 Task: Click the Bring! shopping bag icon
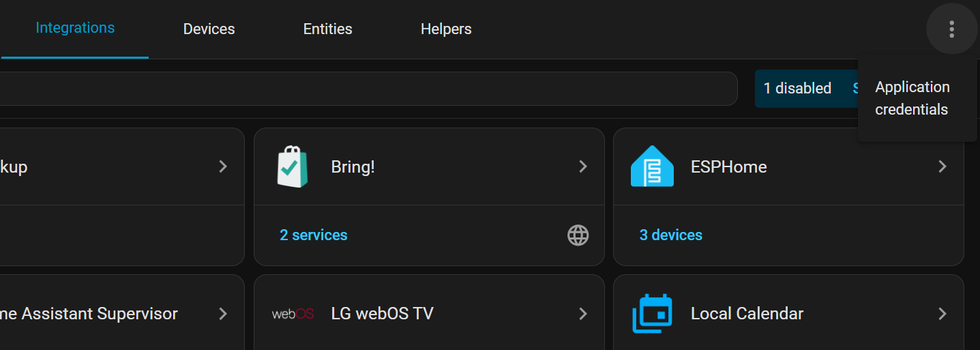[293, 166]
